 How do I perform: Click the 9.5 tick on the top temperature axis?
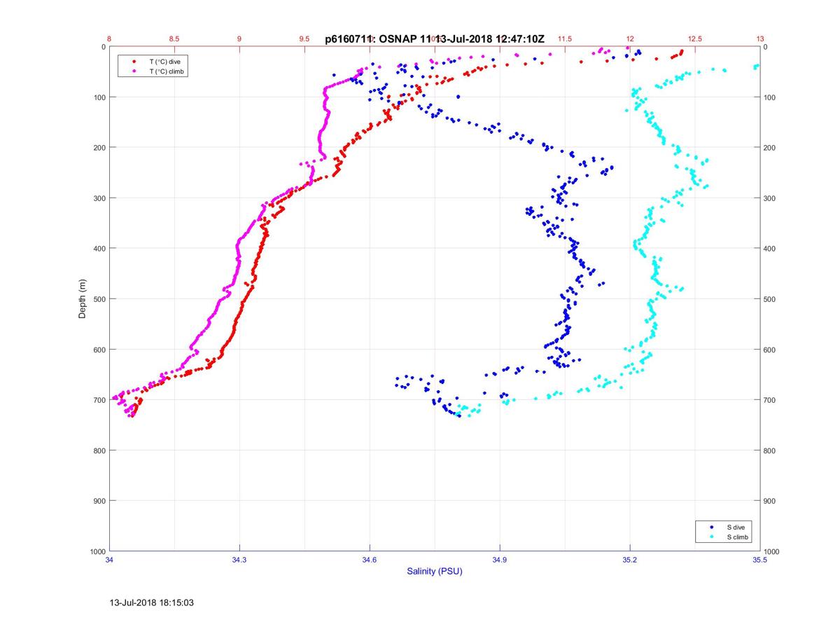[x=304, y=39]
